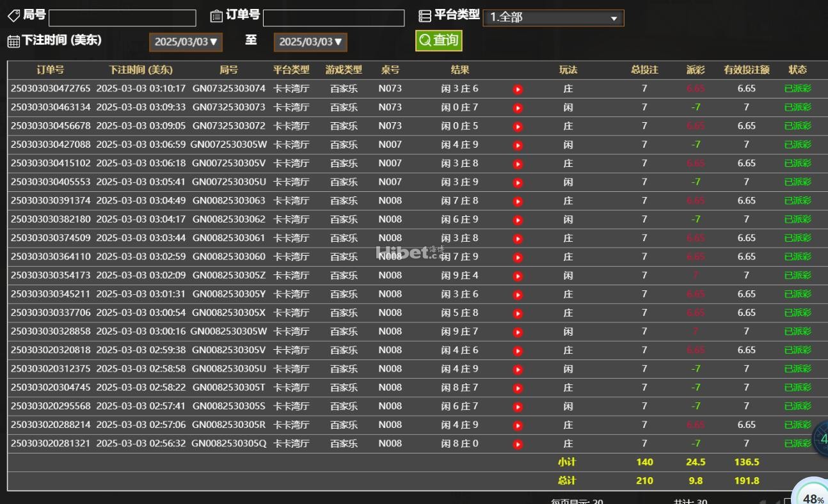828x504 pixels.
Task: Play replay for last row GN0082530305Q
Action: pyautogui.click(x=518, y=445)
